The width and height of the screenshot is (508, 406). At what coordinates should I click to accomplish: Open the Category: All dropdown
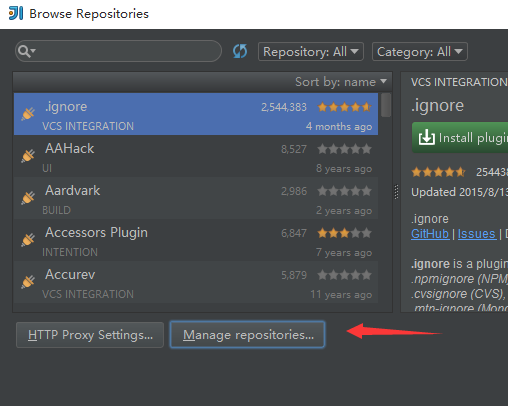point(420,52)
